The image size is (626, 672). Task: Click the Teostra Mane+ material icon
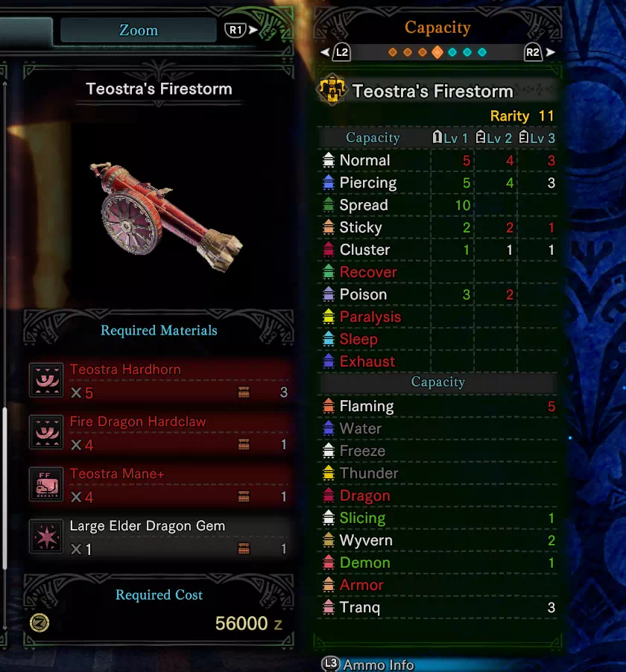click(x=47, y=484)
